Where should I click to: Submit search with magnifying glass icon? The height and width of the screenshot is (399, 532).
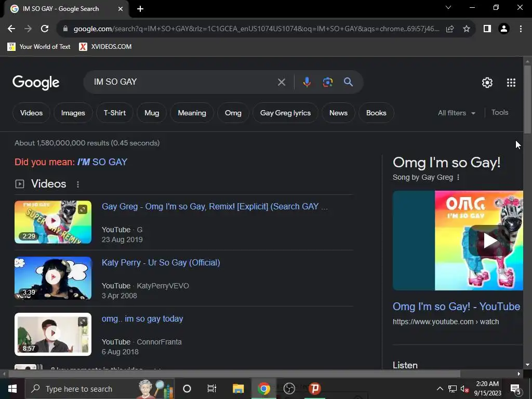click(348, 82)
